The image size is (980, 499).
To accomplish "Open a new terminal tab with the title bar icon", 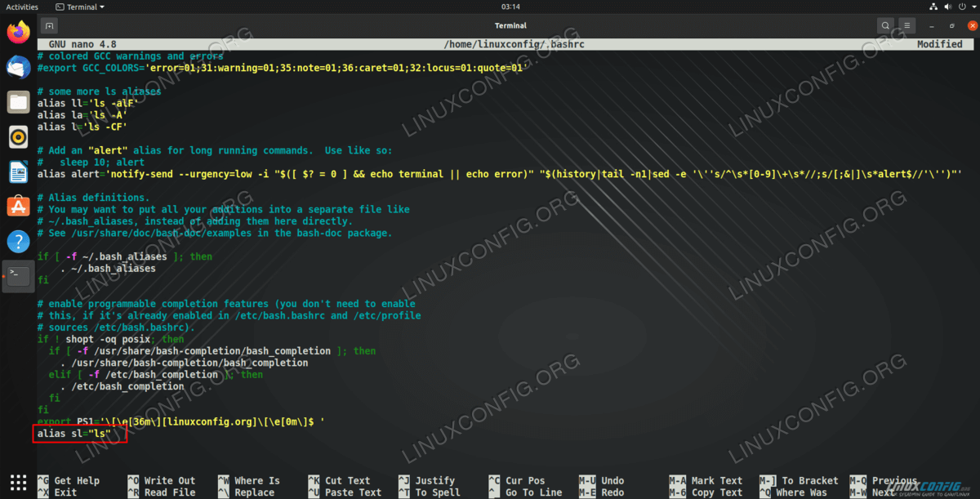I will tap(49, 25).
